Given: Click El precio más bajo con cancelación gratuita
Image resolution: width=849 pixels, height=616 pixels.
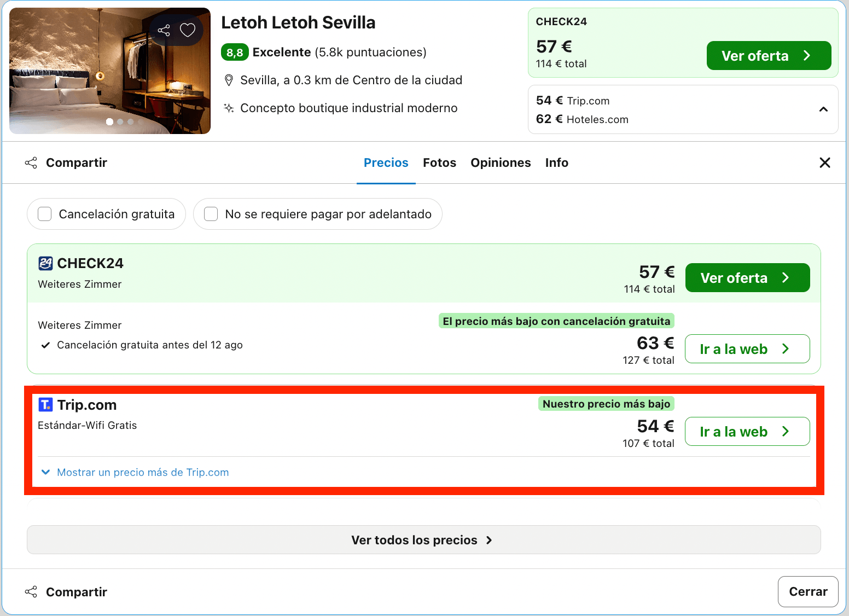Looking at the screenshot, I should 556,321.
